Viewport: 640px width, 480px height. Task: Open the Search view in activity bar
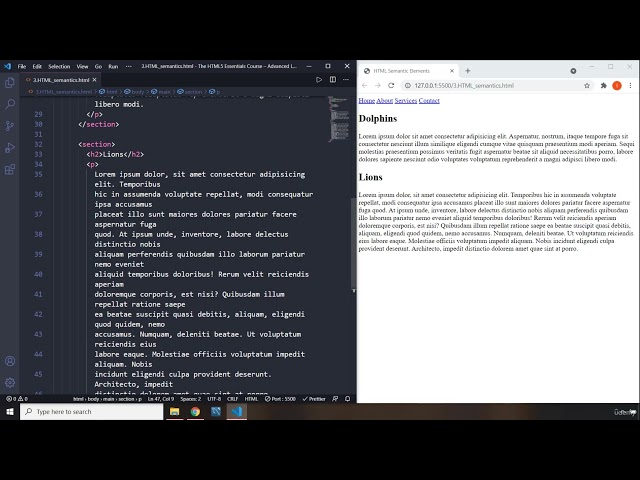10,104
